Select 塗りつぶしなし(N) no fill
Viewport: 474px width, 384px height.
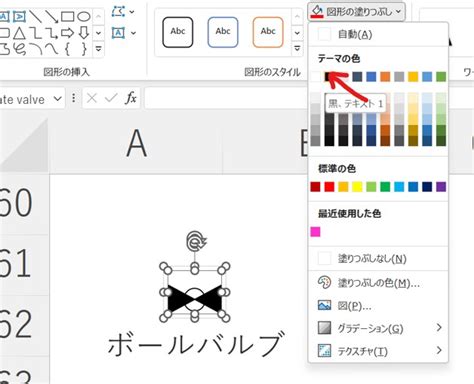[x=378, y=258]
